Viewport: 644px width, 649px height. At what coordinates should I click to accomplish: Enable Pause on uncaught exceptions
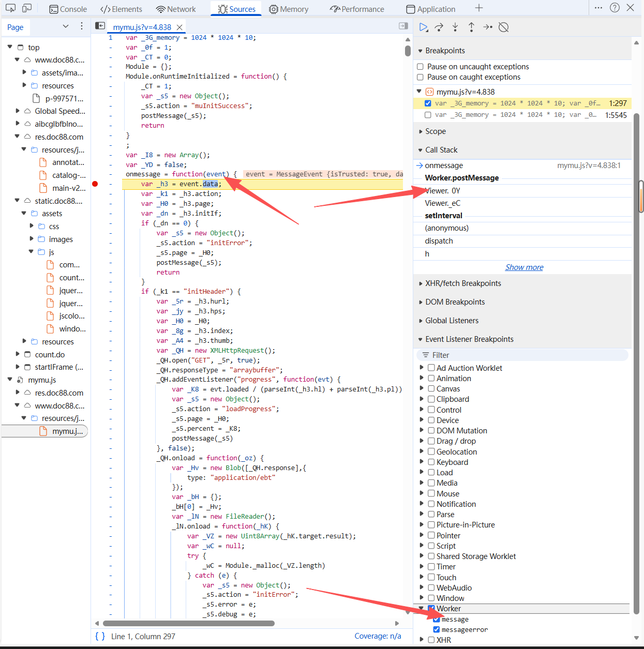coord(421,67)
